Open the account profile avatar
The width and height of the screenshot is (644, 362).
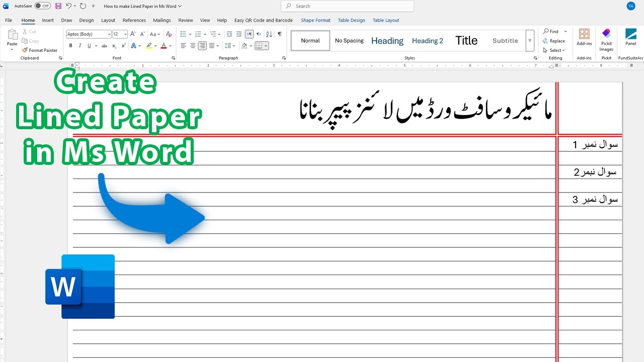[x=631, y=6]
